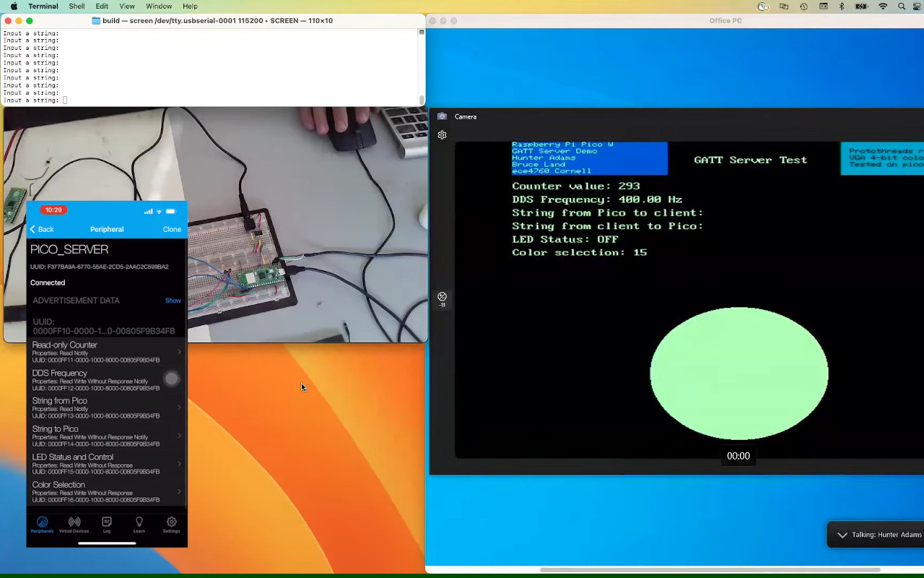Tap the Back button in Peripheral header
The height and width of the screenshot is (578, 924).
point(41,229)
